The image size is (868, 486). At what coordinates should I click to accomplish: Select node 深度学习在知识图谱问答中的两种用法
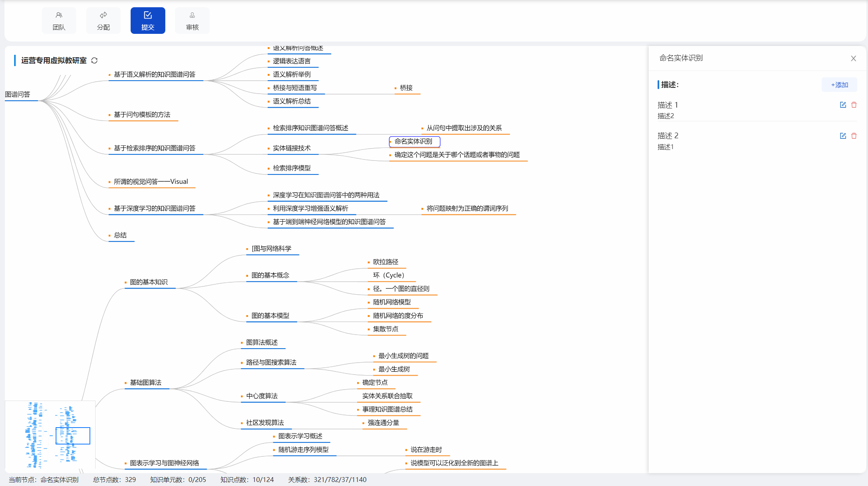pyautogui.click(x=326, y=195)
